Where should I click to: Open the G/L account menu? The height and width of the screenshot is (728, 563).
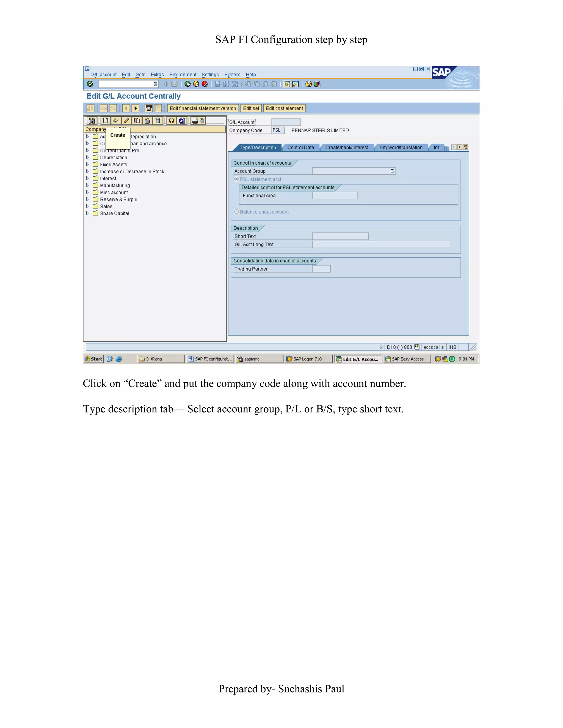(104, 75)
